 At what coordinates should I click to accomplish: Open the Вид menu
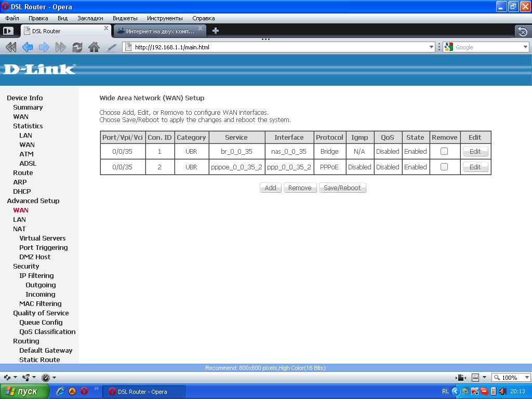click(x=62, y=18)
